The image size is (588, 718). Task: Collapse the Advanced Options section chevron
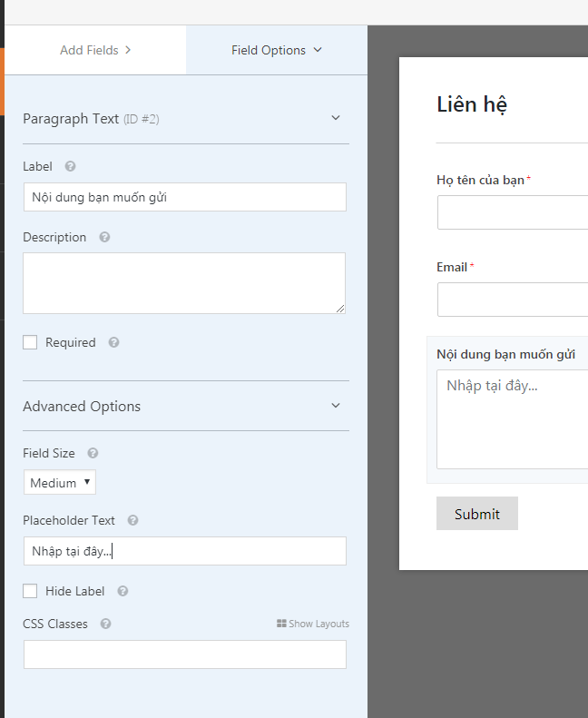pos(335,406)
